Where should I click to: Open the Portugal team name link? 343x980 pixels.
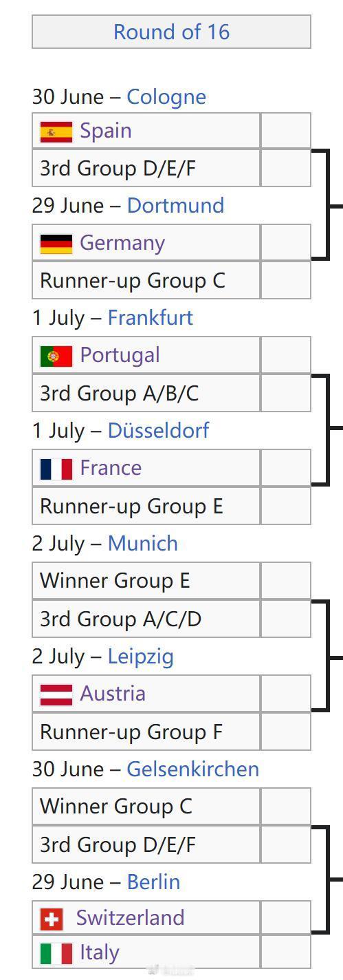(120, 355)
